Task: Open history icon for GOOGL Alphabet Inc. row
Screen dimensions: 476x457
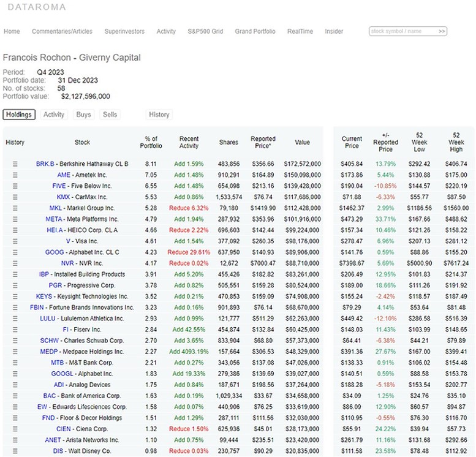Action: pyautogui.click(x=15, y=374)
